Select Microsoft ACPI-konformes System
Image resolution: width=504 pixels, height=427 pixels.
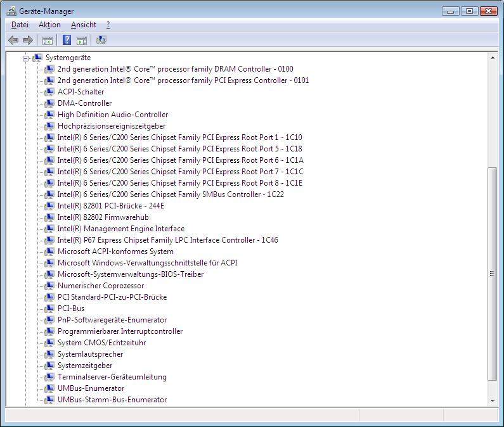[x=115, y=252]
